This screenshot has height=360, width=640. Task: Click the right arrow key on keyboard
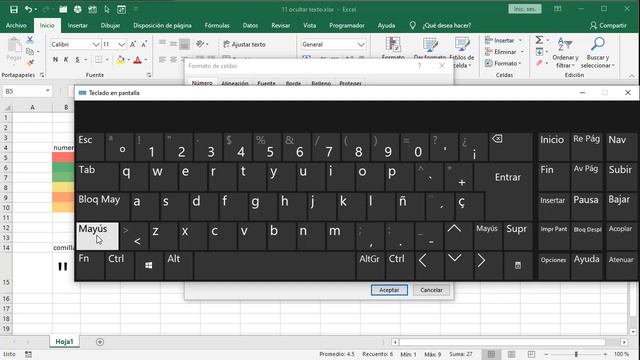(x=489, y=266)
